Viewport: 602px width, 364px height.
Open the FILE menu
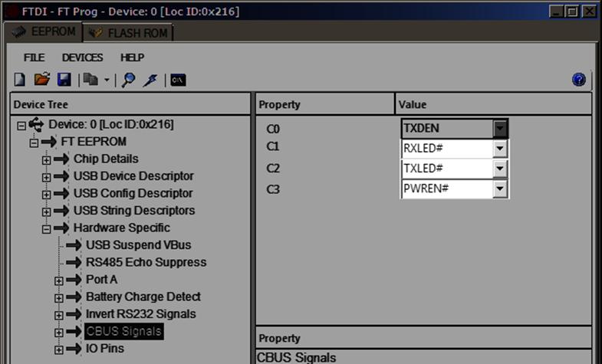pyautogui.click(x=35, y=57)
